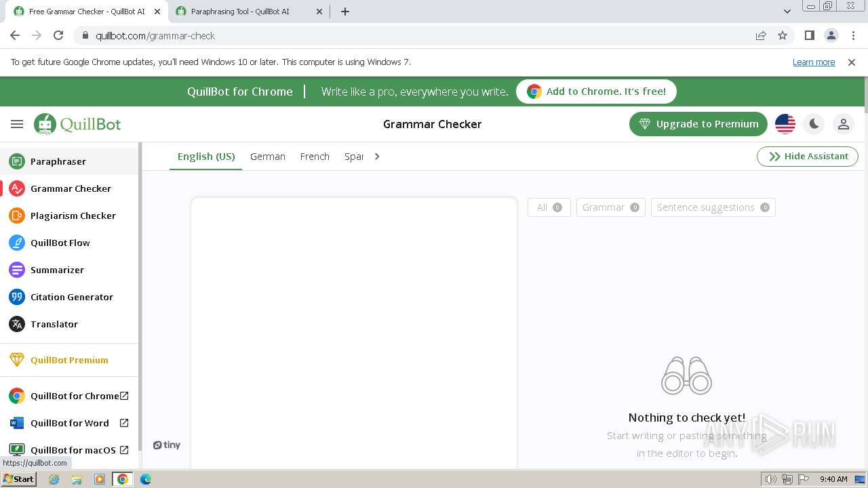Expand more languages with chevron arrow
The width and height of the screenshot is (868, 488).
[x=377, y=157]
